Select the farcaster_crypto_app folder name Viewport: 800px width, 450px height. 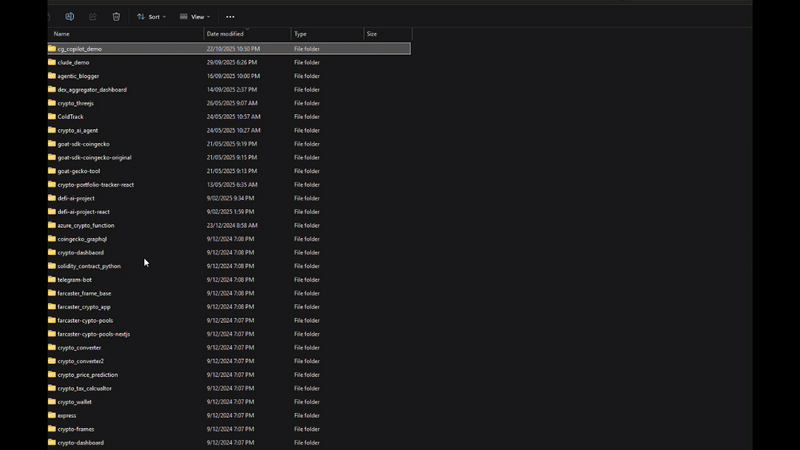(84, 307)
